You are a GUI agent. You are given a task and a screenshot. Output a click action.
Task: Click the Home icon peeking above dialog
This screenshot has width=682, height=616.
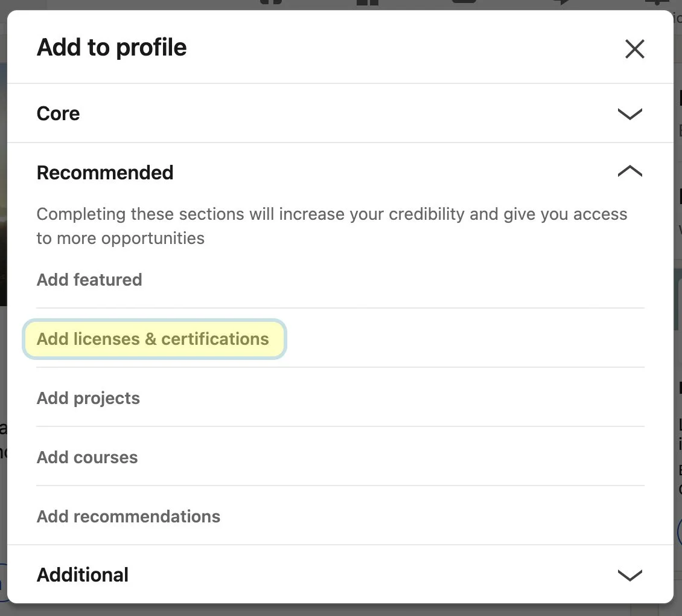click(x=272, y=2)
